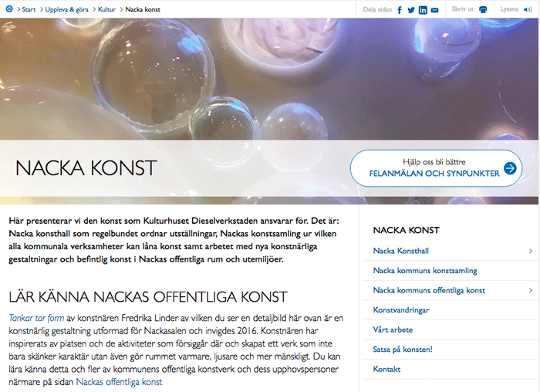This screenshot has width=540, height=392.
Task: Share page on Facebook
Action: coord(400,9)
